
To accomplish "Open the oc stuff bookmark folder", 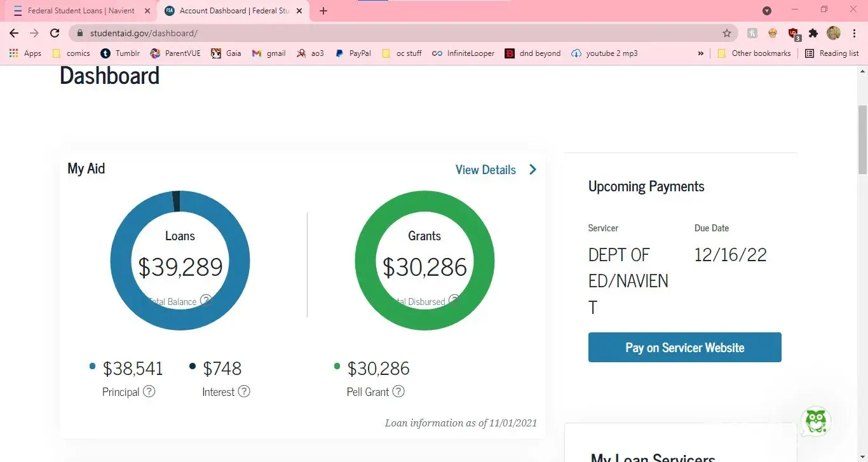I will [x=402, y=53].
